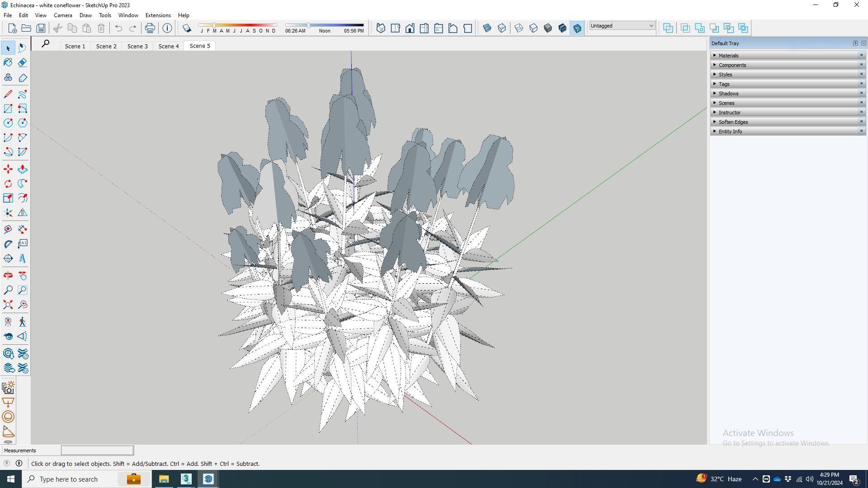Click the Measurements input box
The image size is (868, 488).
97,450
